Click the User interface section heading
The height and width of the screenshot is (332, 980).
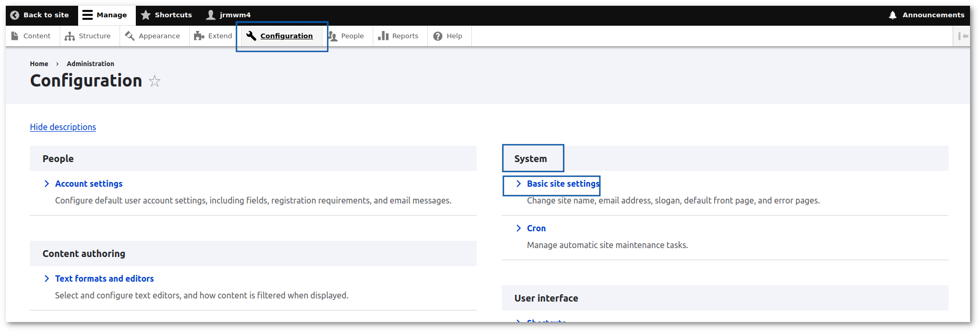coord(546,298)
